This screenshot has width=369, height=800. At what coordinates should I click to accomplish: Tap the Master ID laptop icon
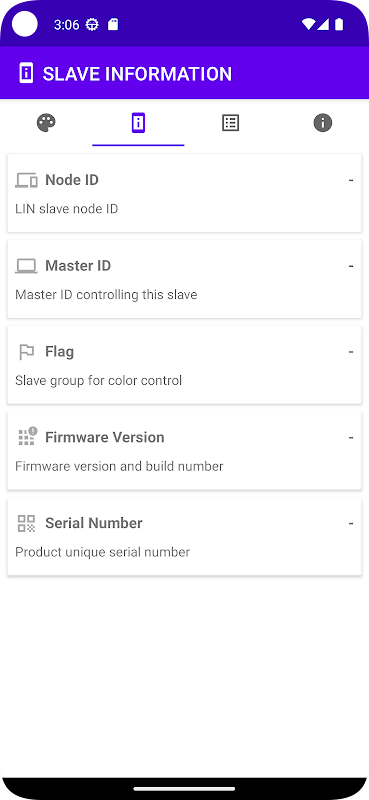click(26, 266)
